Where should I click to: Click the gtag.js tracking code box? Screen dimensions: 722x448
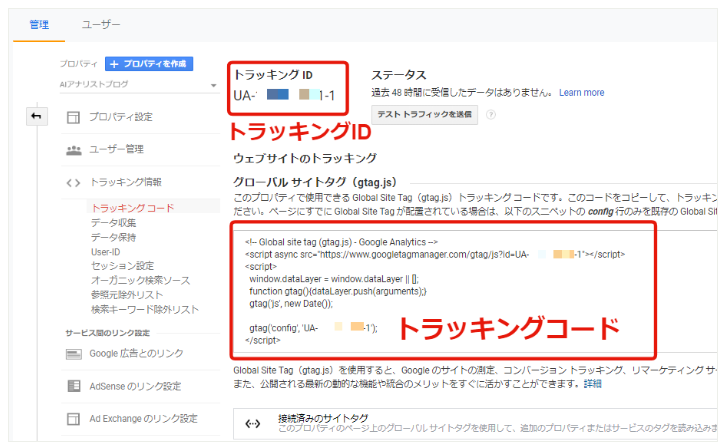[x=443, y=291]
